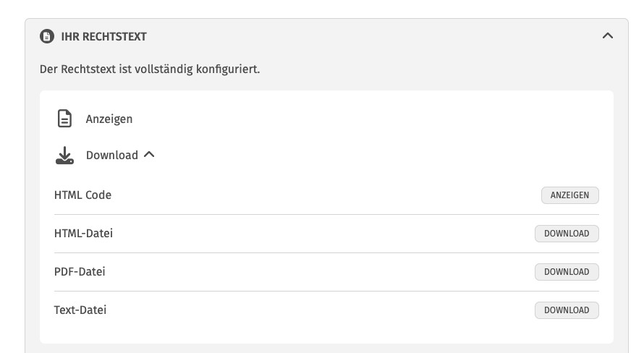Download the PDF-Datei file

click(567, 272)
